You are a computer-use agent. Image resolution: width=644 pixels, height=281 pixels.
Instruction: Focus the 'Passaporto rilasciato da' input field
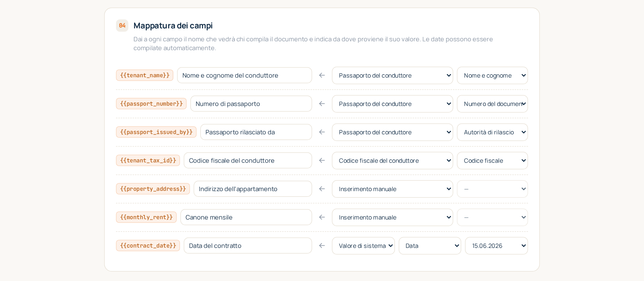point(256,132)
